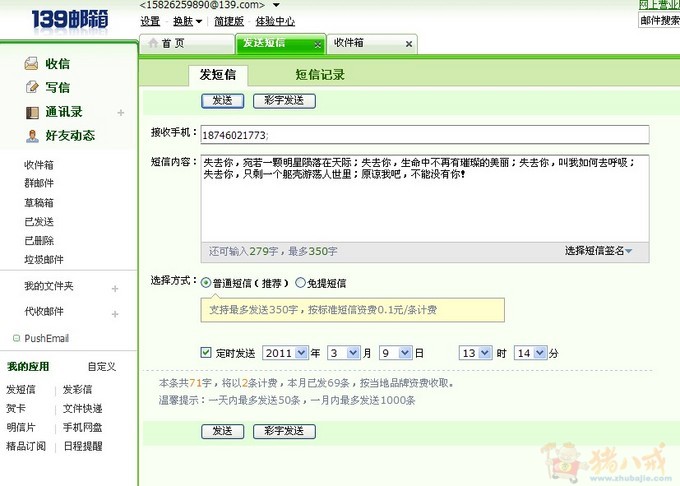Image resolution: width=680 pixels, height=486 pixels.
Task: Click the 邮件搜索 search box
Action: pos(659,20)
